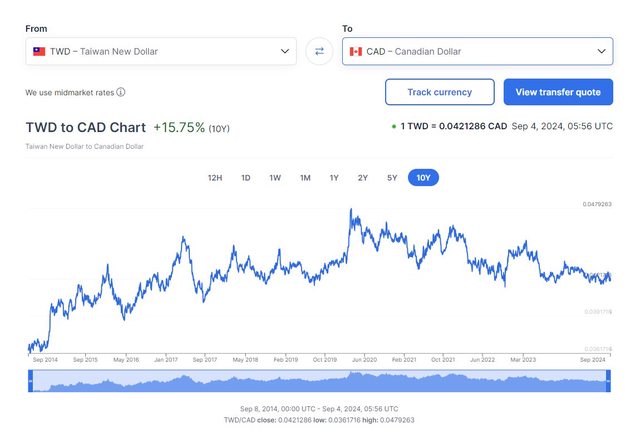Click View transfer quote button

(x=557, y=92)
